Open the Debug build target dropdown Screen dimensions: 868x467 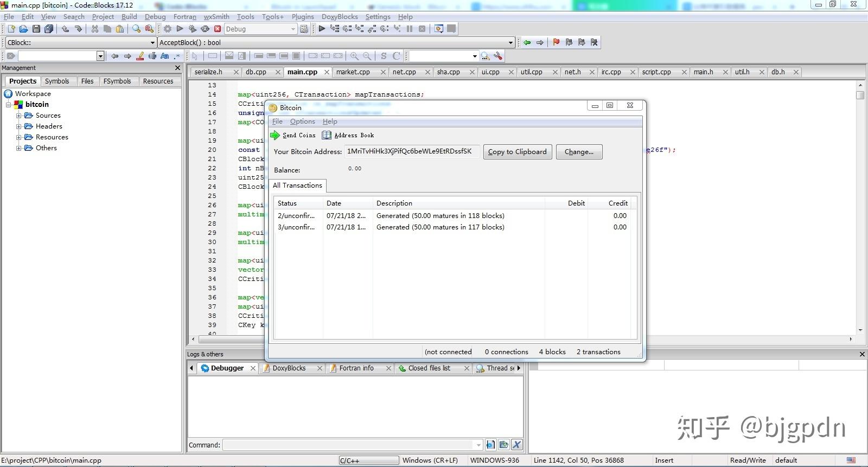point(293,29)
